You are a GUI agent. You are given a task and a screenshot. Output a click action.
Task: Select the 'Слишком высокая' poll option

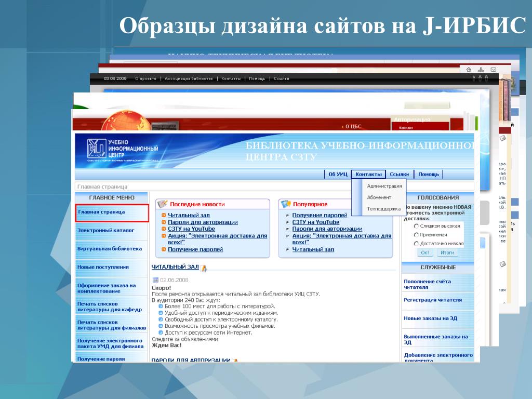[416, 226]
